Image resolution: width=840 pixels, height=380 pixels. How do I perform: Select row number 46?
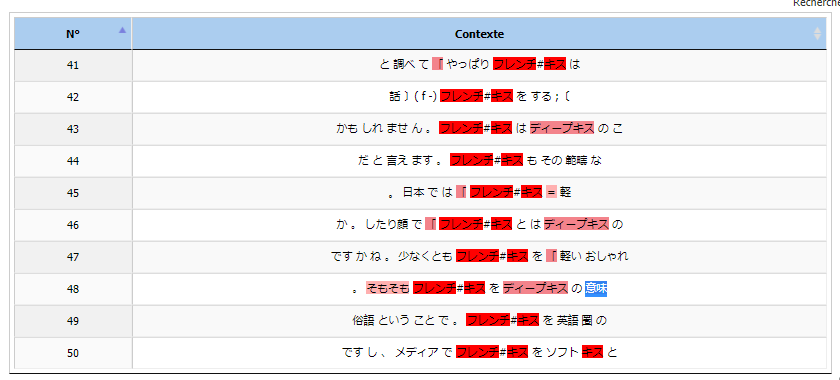point(73,225)
